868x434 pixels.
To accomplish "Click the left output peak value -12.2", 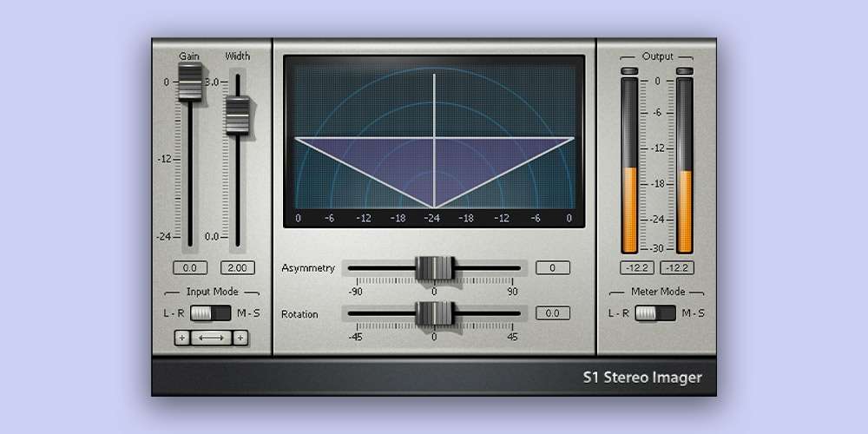I will click(637, 268).
